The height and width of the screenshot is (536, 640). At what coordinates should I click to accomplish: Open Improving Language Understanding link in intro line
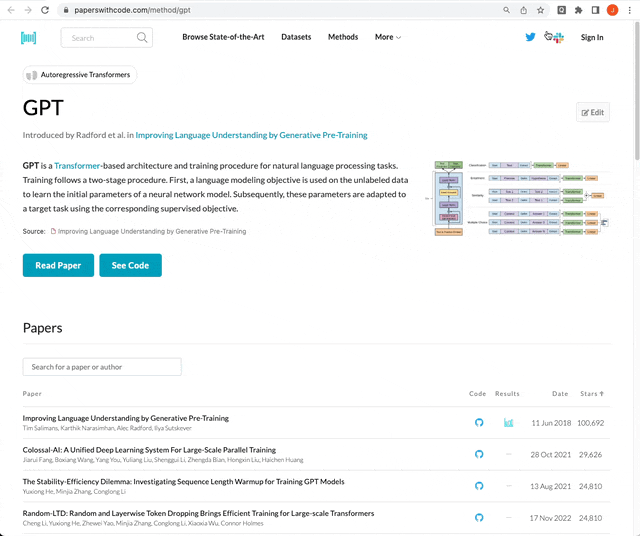[251, 135]
